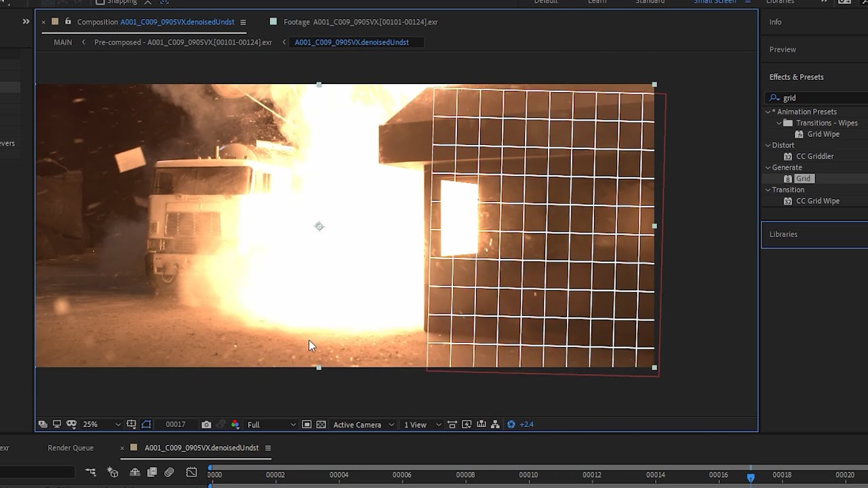Toggle the composition viewer lock
This screenshot has height=488, width=868.
coord(68,22)
